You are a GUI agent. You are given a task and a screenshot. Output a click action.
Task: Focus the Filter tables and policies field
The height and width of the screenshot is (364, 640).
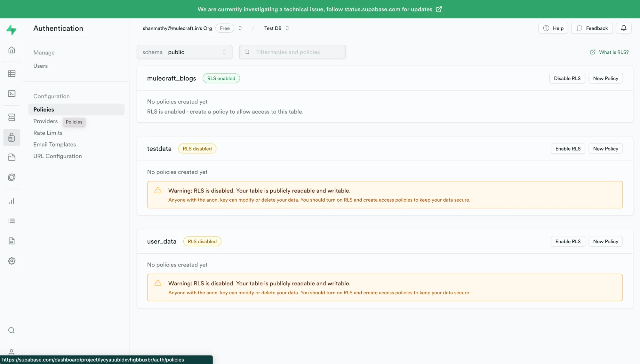coord(292,52)
